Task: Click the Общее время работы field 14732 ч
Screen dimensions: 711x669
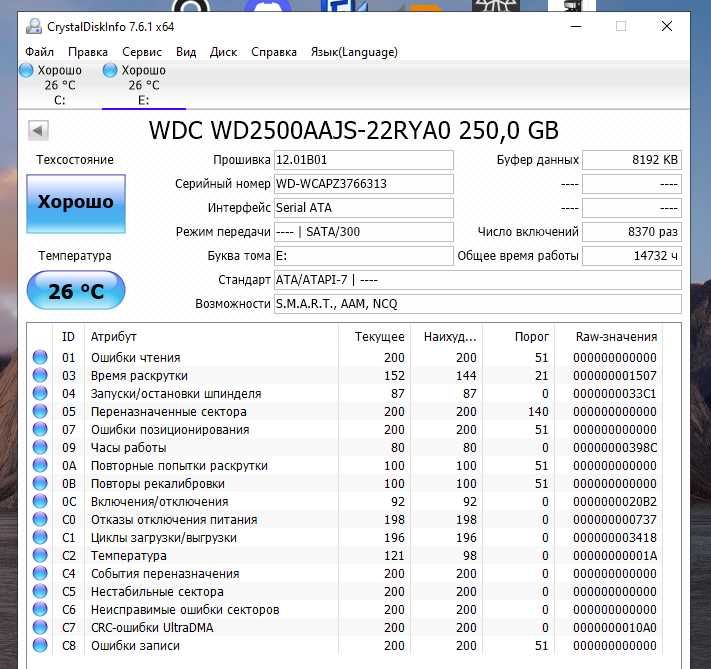Action: [632, 256]
